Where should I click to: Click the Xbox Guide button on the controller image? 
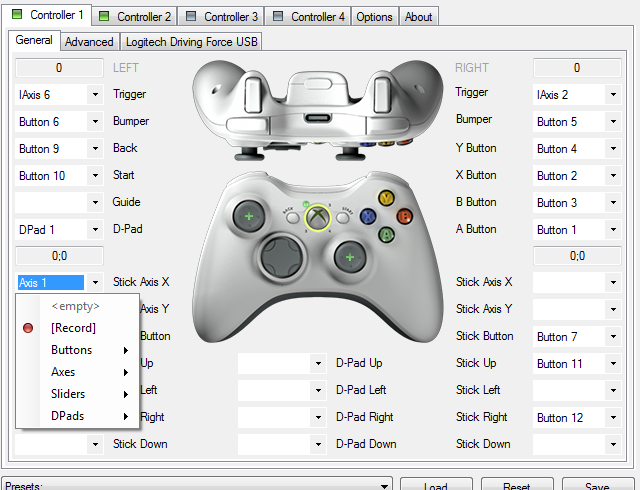pyautogui.click(x=318, y=216)
